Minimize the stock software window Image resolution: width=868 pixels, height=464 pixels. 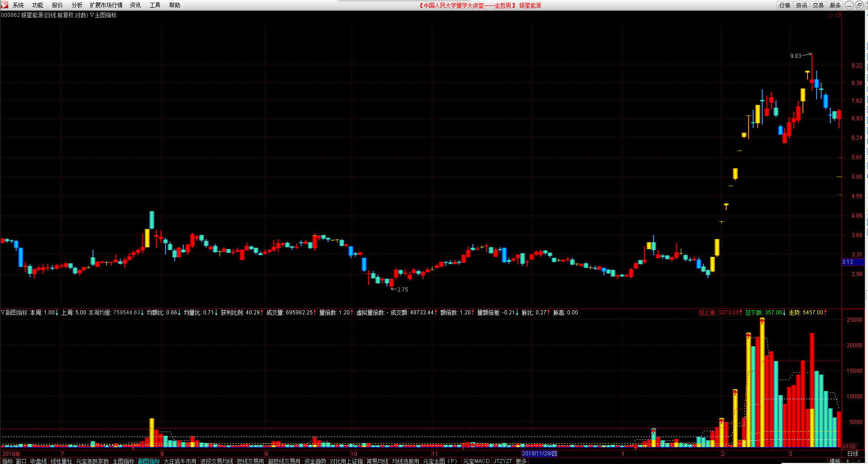pyautogui.click(x=849, y=5)
